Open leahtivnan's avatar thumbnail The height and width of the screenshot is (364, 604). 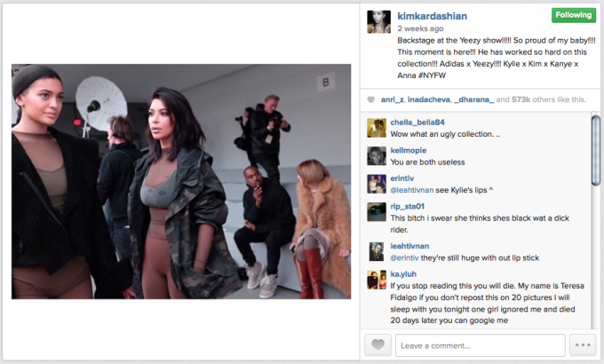(377, 251)
